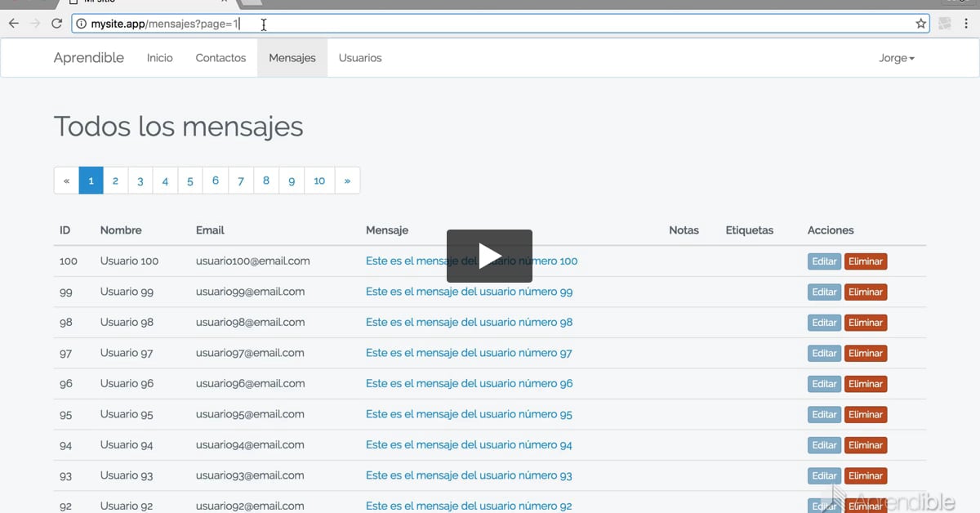Go to previous page with « pagination

pyautogui.click(x=66, y=181)
